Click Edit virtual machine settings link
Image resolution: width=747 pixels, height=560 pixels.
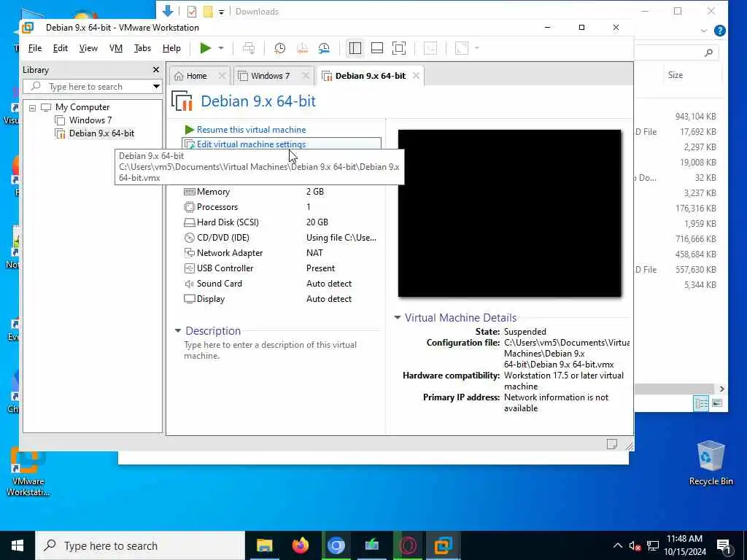(251, 144)
